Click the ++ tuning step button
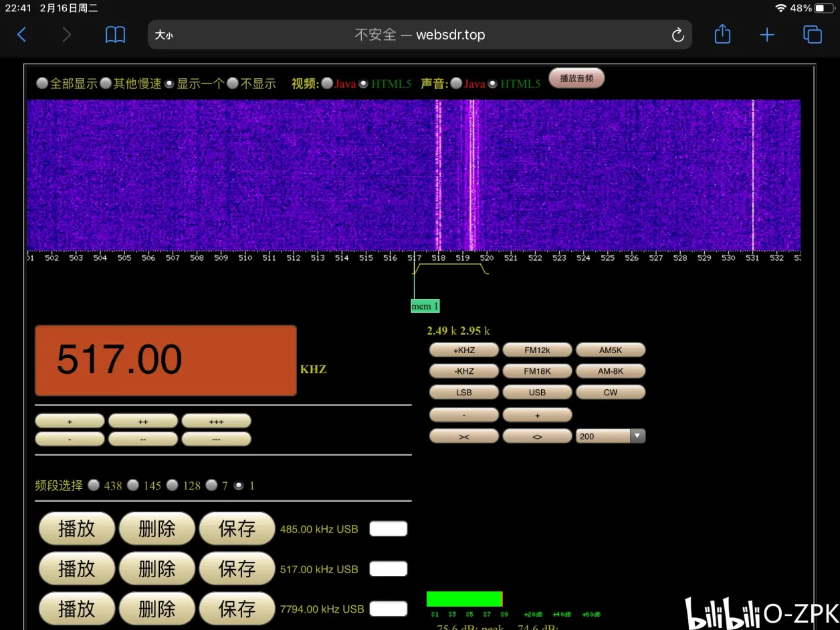 (x=143, y=421)
